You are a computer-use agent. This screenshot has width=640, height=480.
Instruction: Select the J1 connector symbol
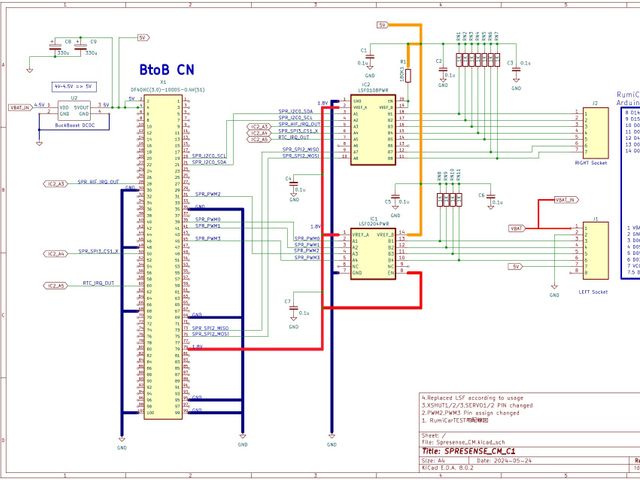coord(596,251)
